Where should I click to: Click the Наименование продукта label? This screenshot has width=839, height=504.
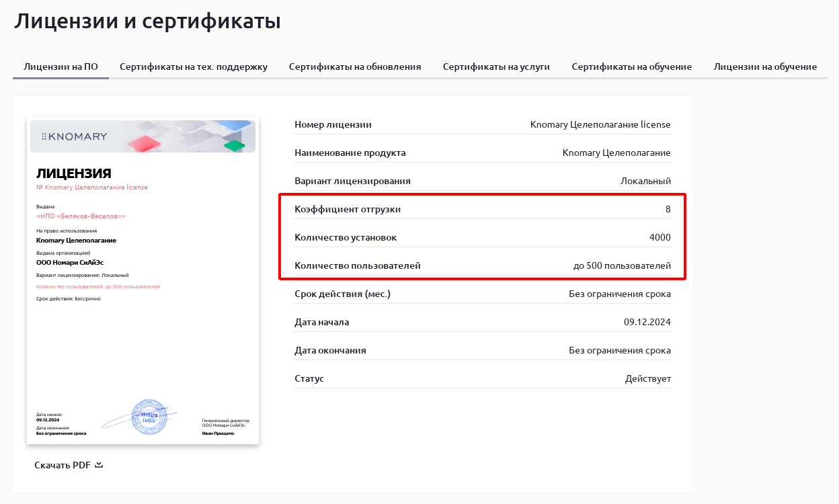click(350, 153)
